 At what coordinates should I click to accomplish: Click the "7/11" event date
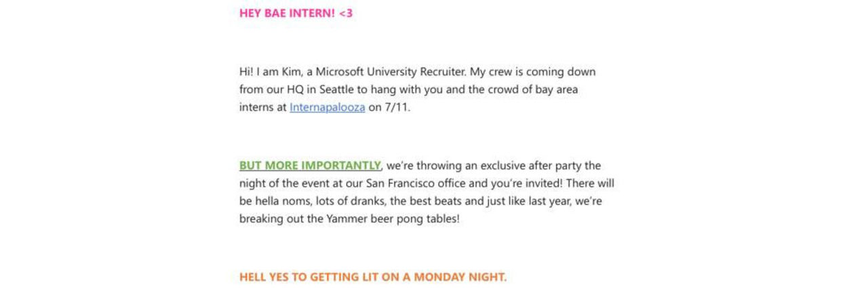[398, 107]
